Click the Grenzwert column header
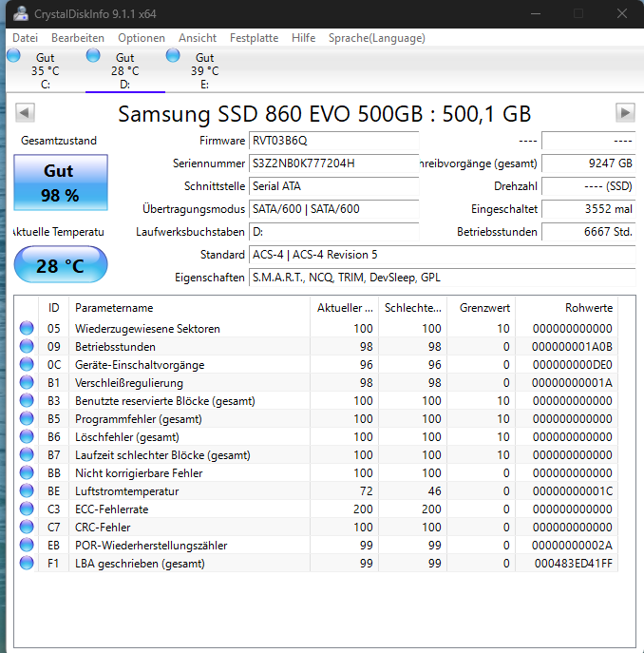Viewport: 644px width, 653px height. [481, 308]
